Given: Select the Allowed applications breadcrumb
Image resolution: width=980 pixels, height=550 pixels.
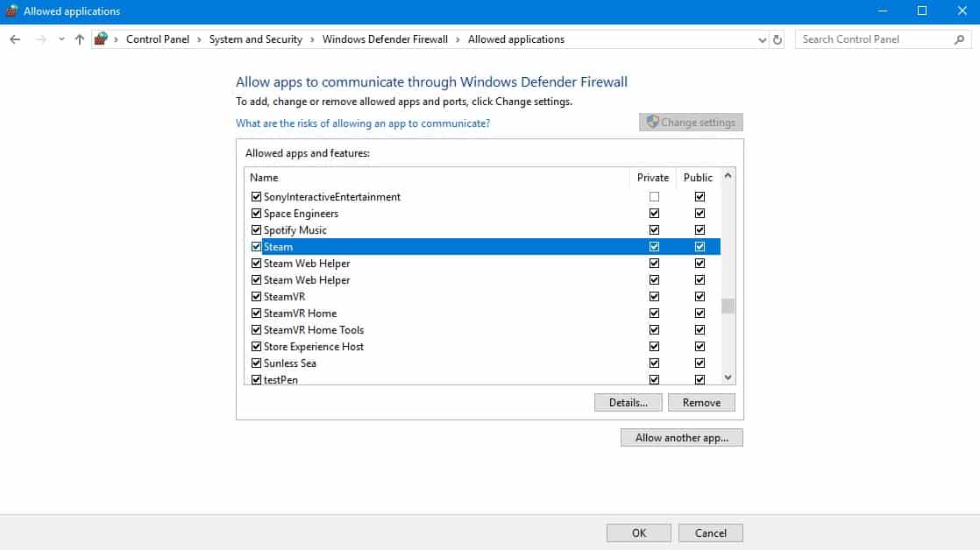Looking at the screenshot, I should tap(516, 39).
